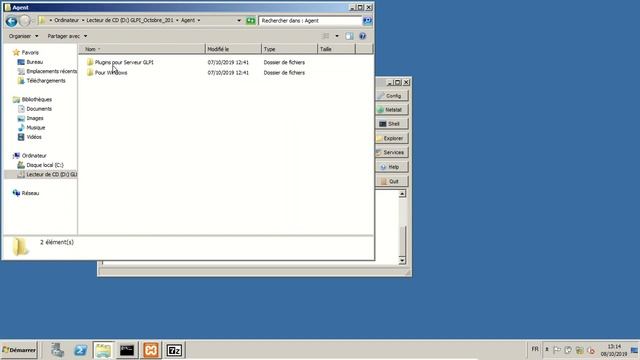
Task: Sort files by the Type column header
Action: [289, 49]
